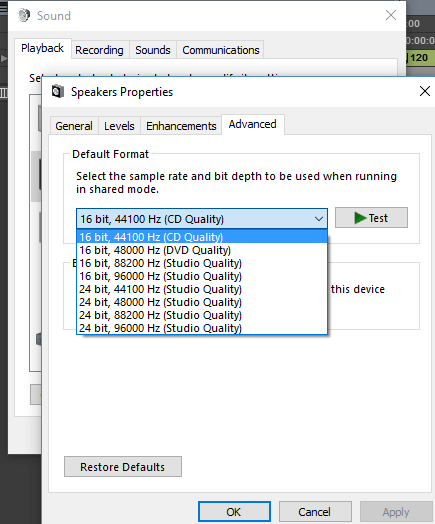Screen dimensions: 435x524
Task: Confirm with the OK button
Action: pyautogui.click(x=234, y=512)
